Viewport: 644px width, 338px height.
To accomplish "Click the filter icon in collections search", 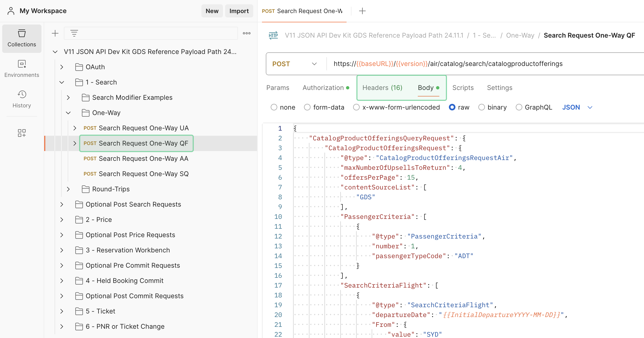I will (x=74, y=33).
